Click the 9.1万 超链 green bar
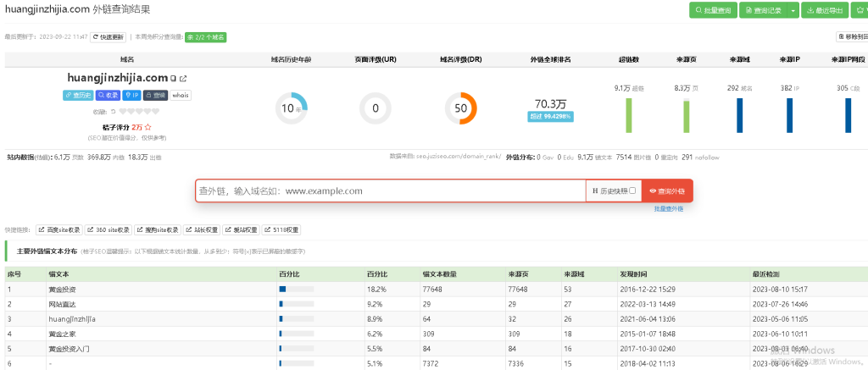This screenshot has width=868, height=370. tap(629, 116)
